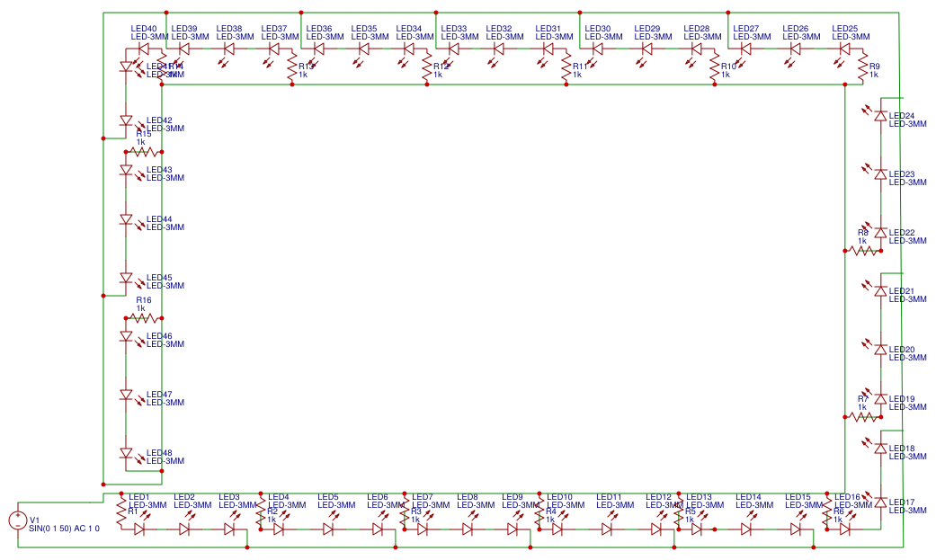Click the 'SIN(0 1 50) AC 1 0' text

pyautogui.click(x=64, y=529)
